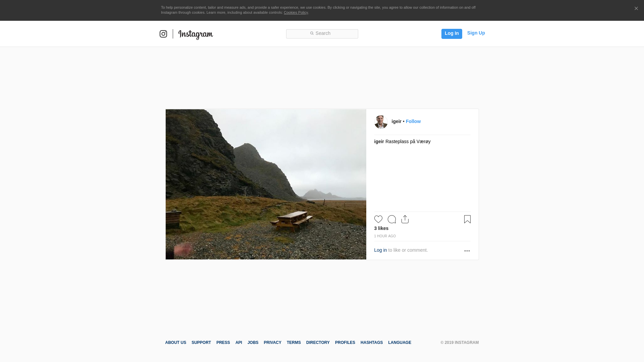Screen dimensions: 644x362
Task: Open ABOUT US footer item
Action: click(175, 343)
